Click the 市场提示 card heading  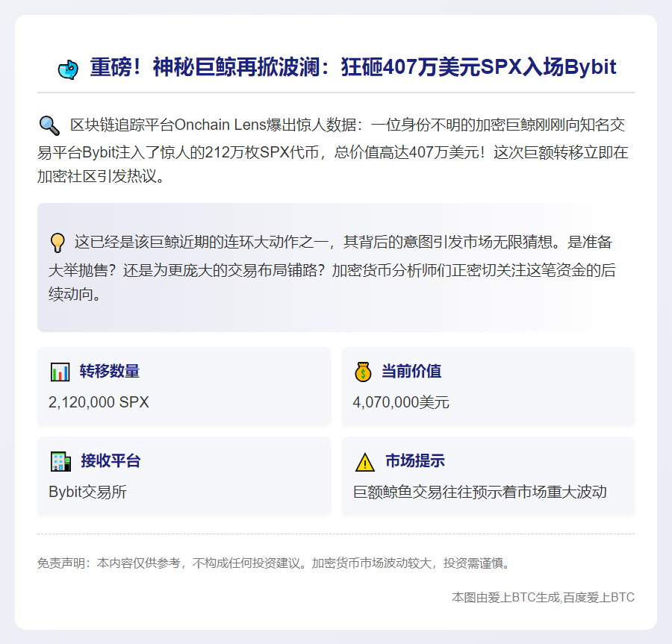coord(415,460)
